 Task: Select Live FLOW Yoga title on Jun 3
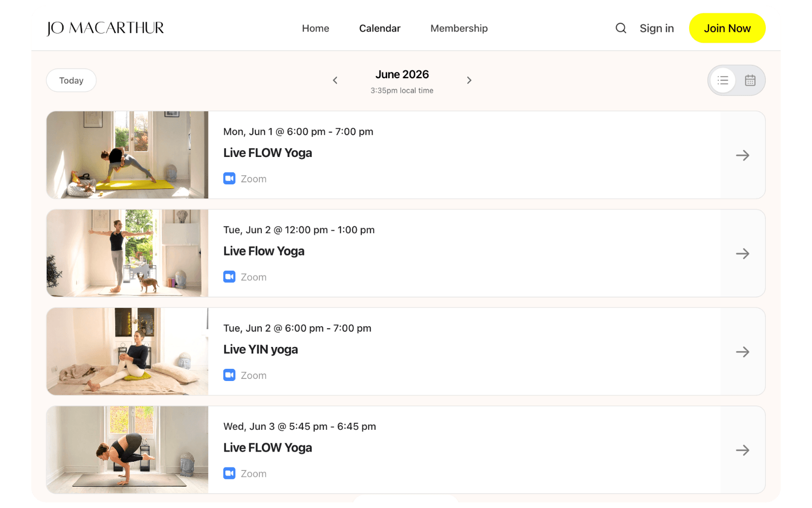pos(267,448)
